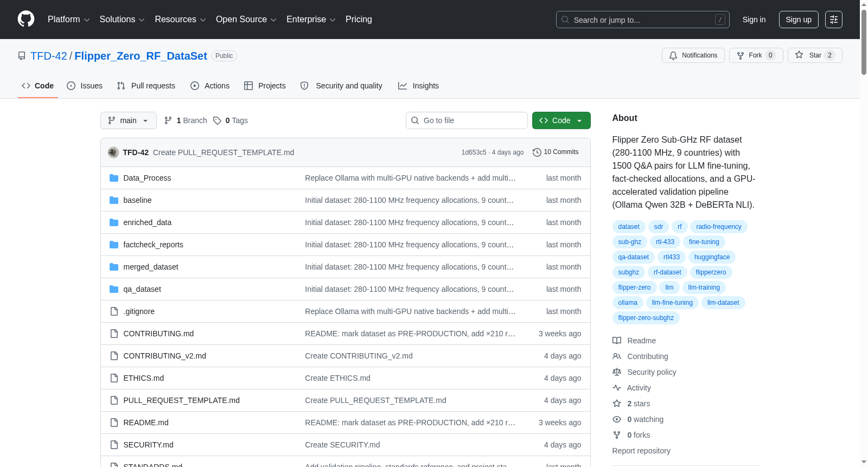Open the sub-ghz topic tag
868x467 pixels.
tap(629, 242)
